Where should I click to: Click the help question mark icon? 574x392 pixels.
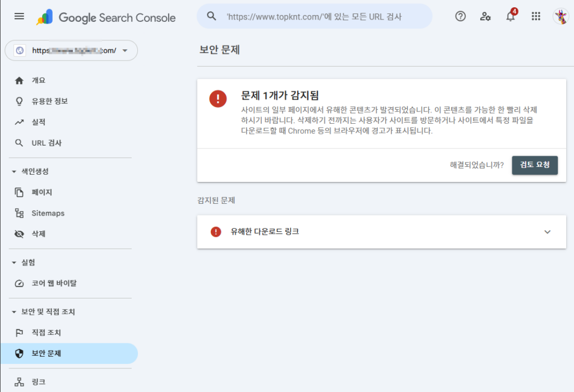coord(460,16)
